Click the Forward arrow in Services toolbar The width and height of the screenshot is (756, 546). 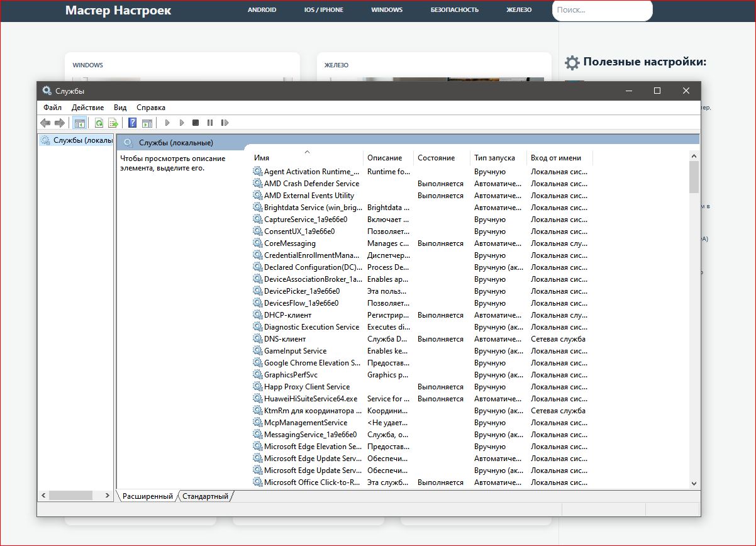[x=59, y=123]
